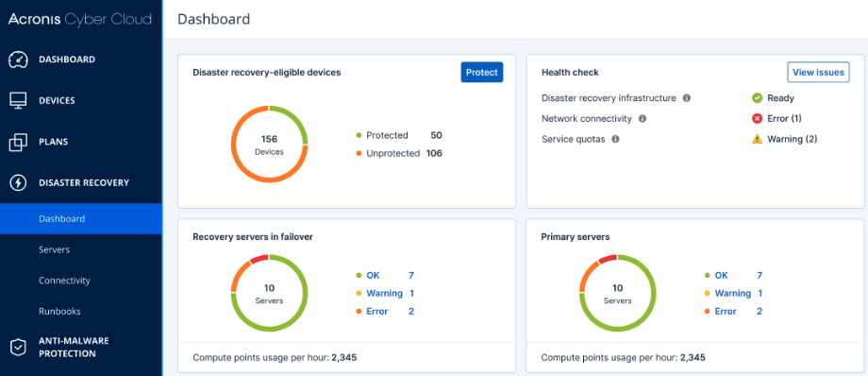Click the Unprotected count 106
Image resolution: width=868 pixels, height=376 pixels.
click(434, 154)
